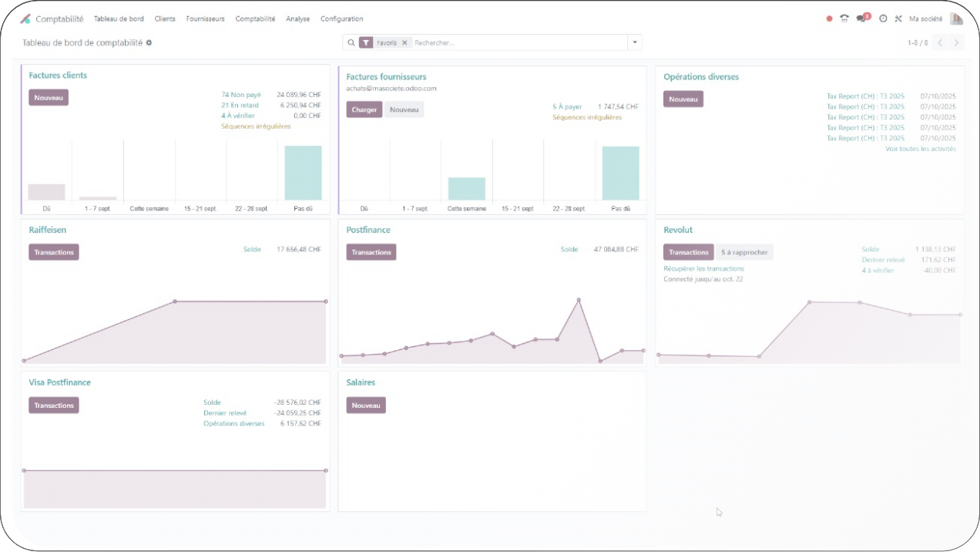980x552 pixels.
Task: Click the 47 084,88 CHF Postfinance balance
Action: coord(616,249)
